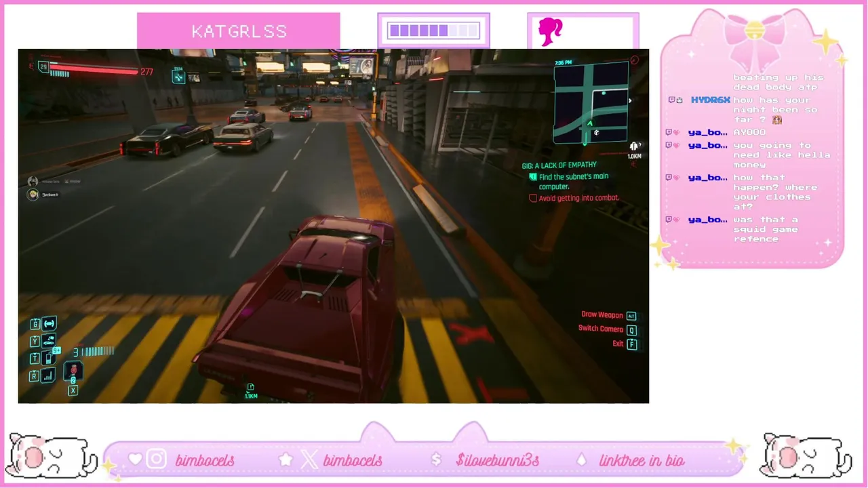Click the bimbocels handle beside X logo
The width and height of the screenshot is (868, 488).
353,461
